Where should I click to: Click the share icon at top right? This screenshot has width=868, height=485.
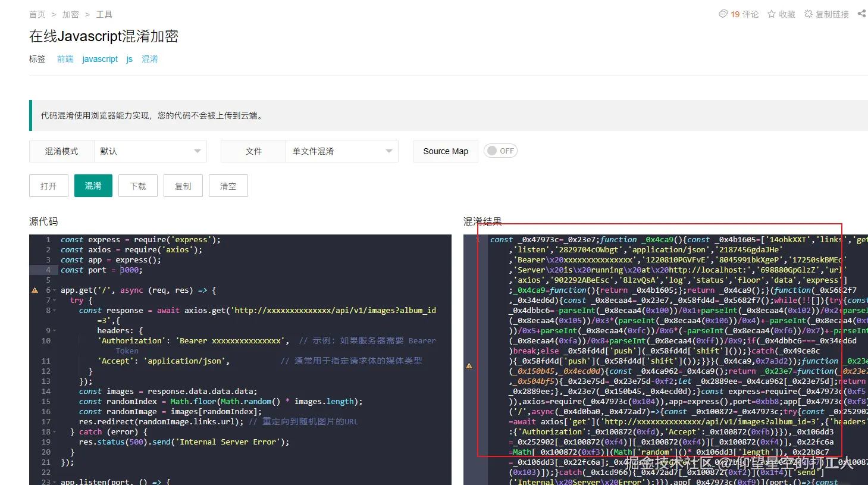(861, 13)
